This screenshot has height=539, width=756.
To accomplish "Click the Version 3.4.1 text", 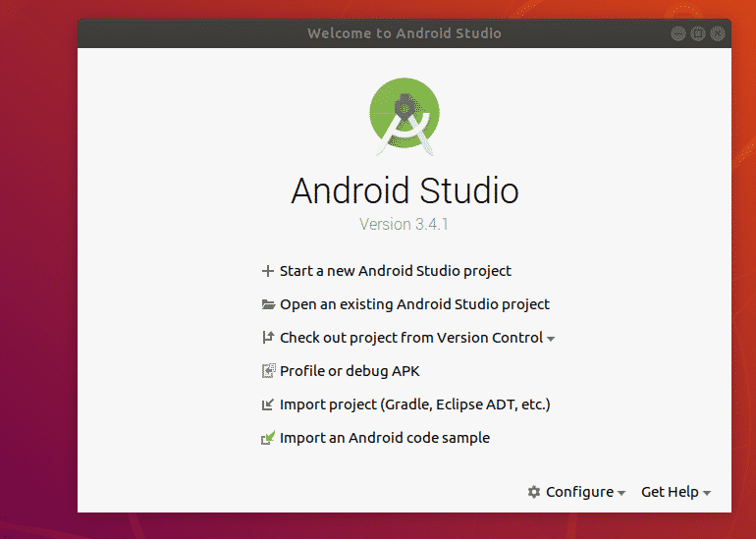I will [x=405, y=224].
